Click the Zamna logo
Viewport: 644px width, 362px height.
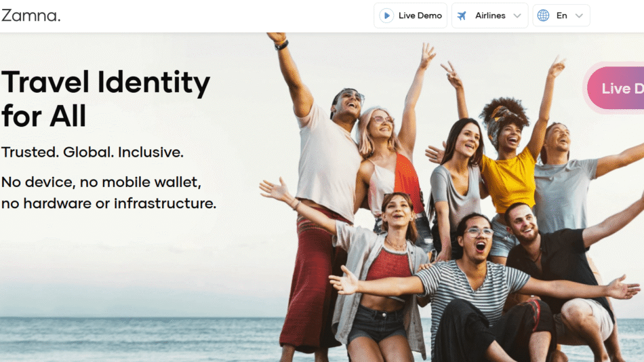tap(31, 16)
